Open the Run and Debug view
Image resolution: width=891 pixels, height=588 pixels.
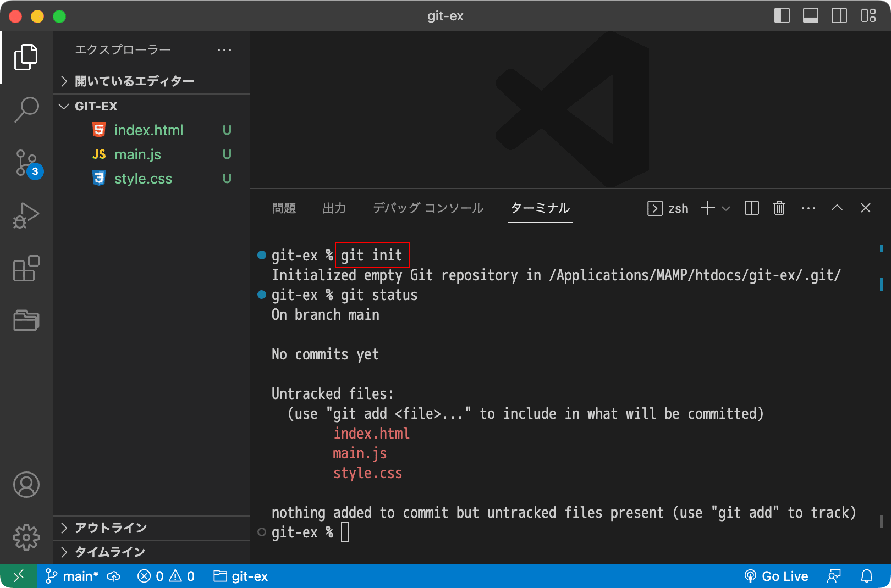(26, 215)
